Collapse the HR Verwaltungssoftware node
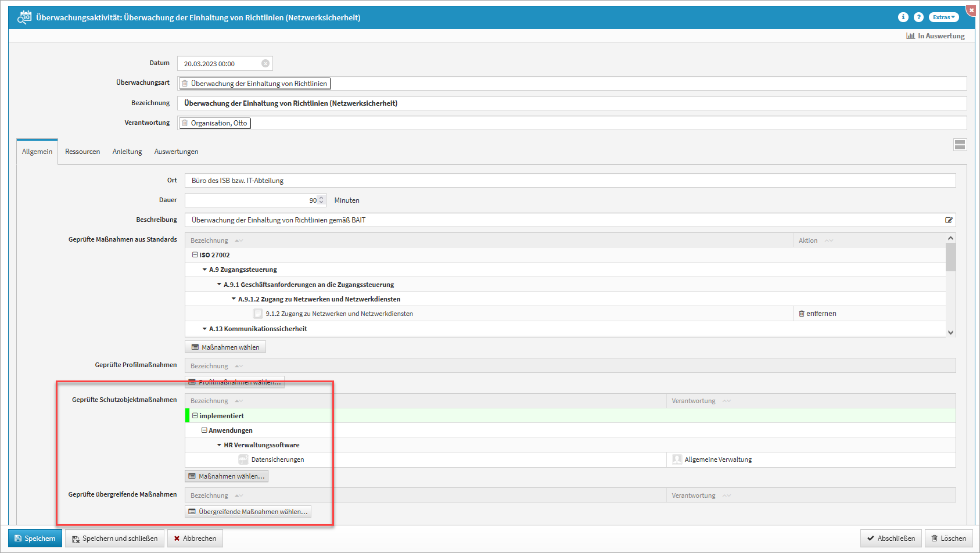980x553 pixels. (219, 445)
